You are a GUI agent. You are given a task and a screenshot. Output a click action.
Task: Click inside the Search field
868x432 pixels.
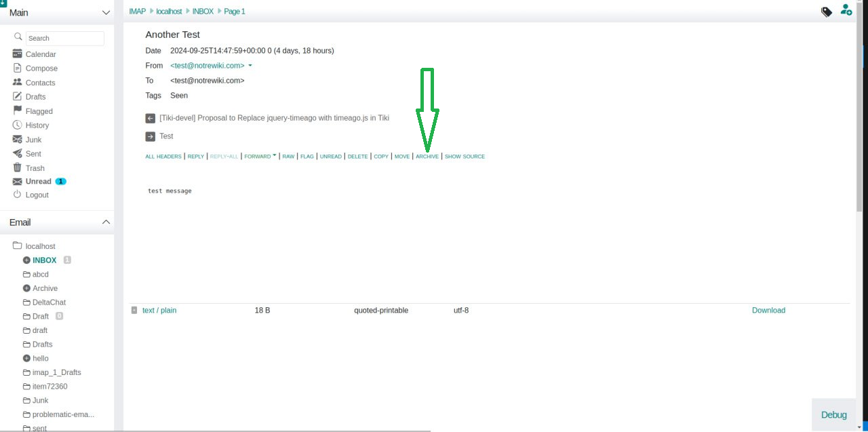[65, 38]
